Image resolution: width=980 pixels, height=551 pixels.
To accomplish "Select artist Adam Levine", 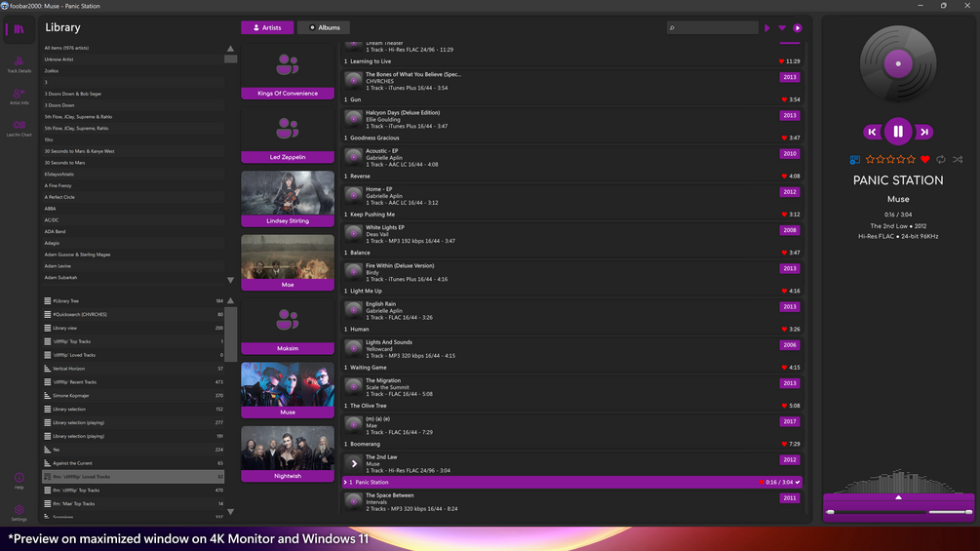I will (x=133, y=265).
